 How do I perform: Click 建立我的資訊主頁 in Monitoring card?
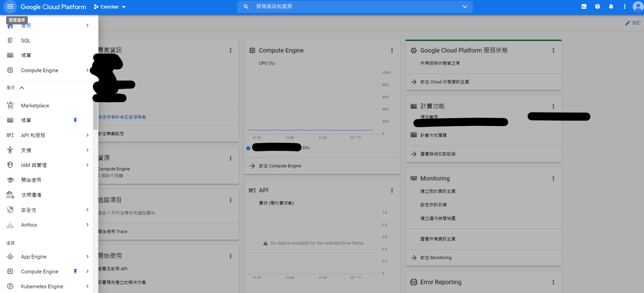click(x=438, y=191)
